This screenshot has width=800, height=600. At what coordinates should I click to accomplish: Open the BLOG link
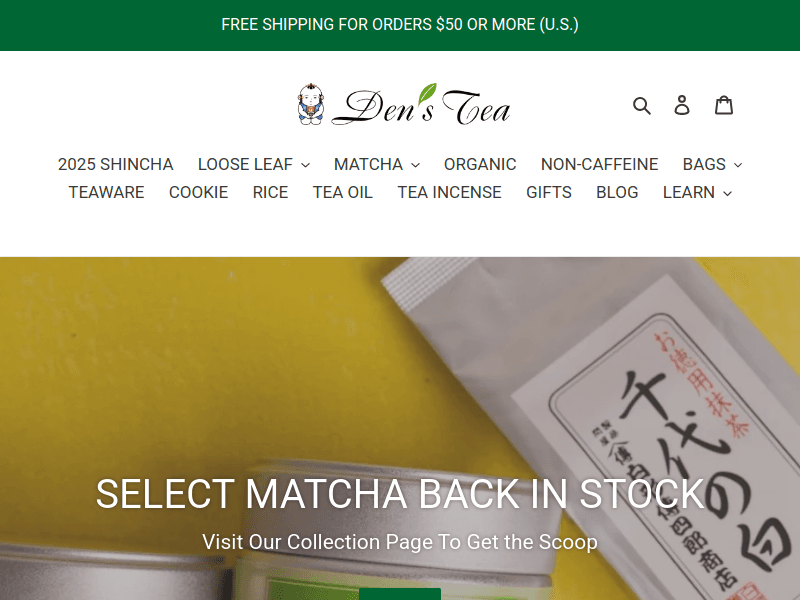(617, 192)
